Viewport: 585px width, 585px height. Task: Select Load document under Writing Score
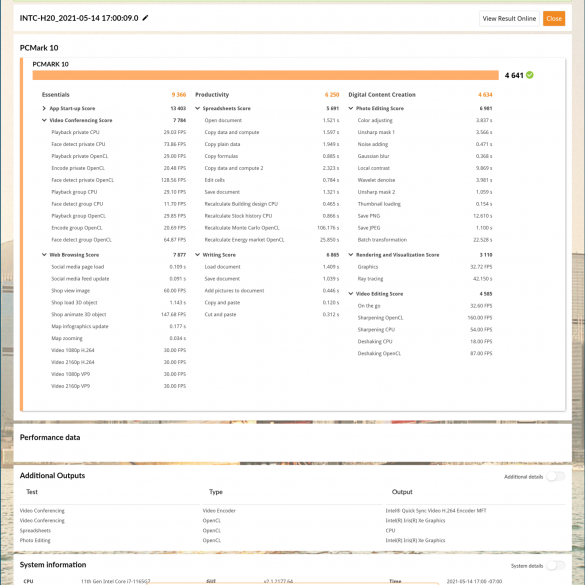tap(272, 267)
